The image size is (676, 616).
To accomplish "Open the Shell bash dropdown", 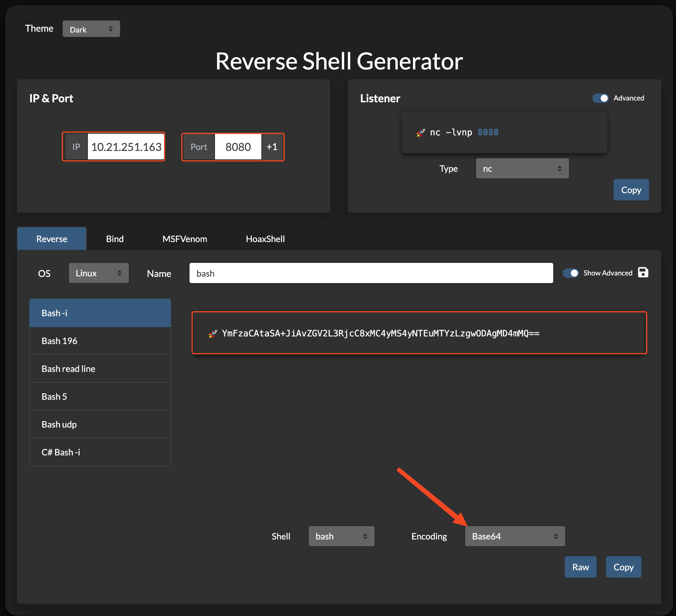I will pyautogui.click(x=341, y=536).
